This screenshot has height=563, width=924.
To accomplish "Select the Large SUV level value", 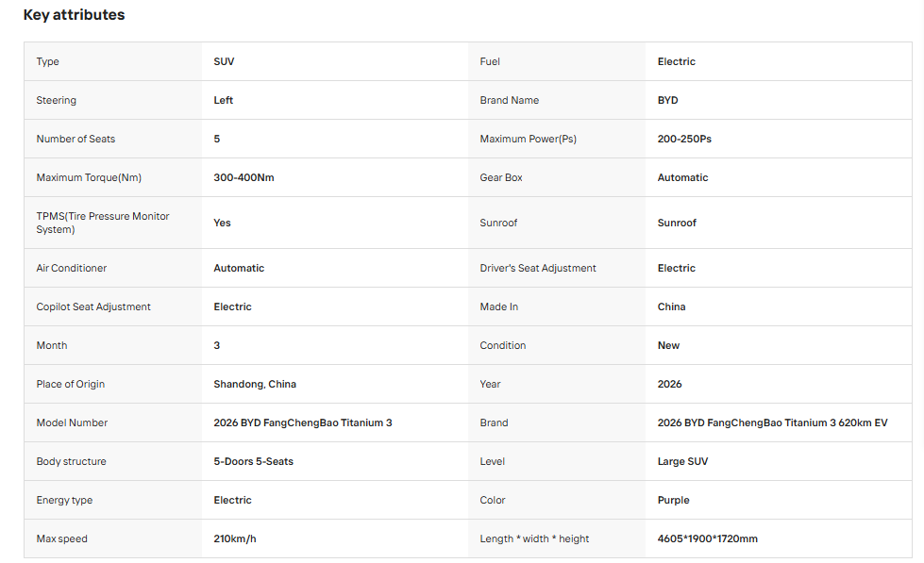I will click(x=682, y=462).
